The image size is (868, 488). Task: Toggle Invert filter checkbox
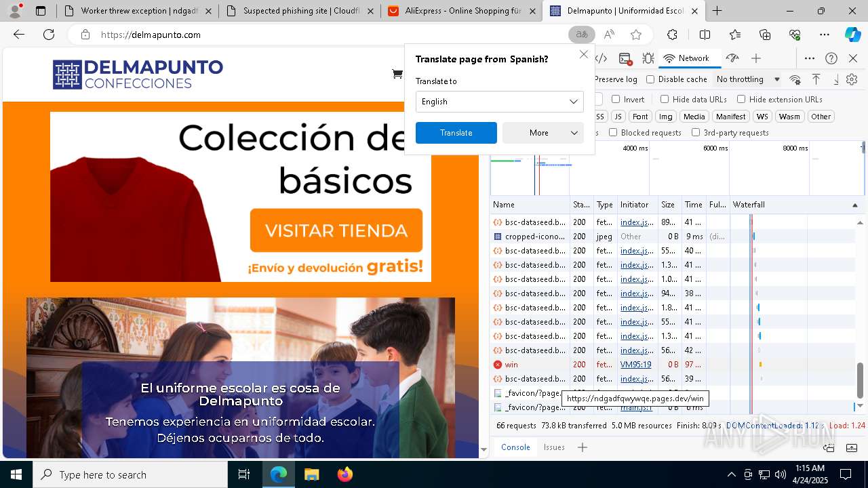coord(616,99)
